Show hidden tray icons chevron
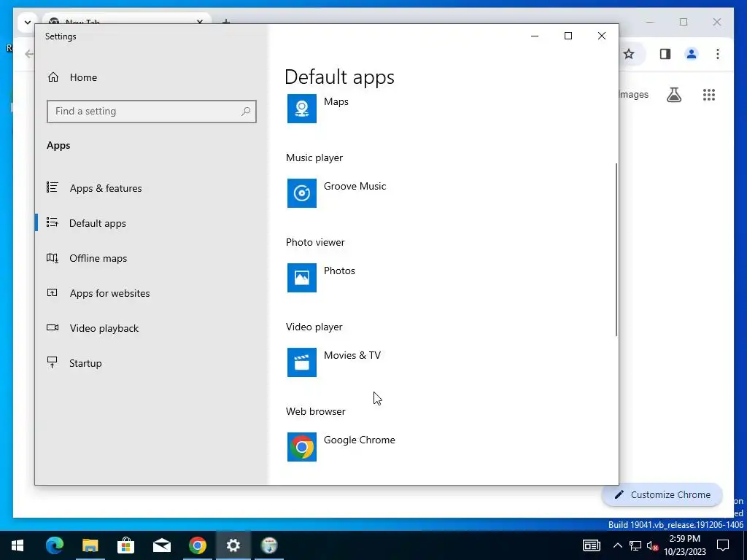Viewport: 747px width, 560px height. pos(617,545)
